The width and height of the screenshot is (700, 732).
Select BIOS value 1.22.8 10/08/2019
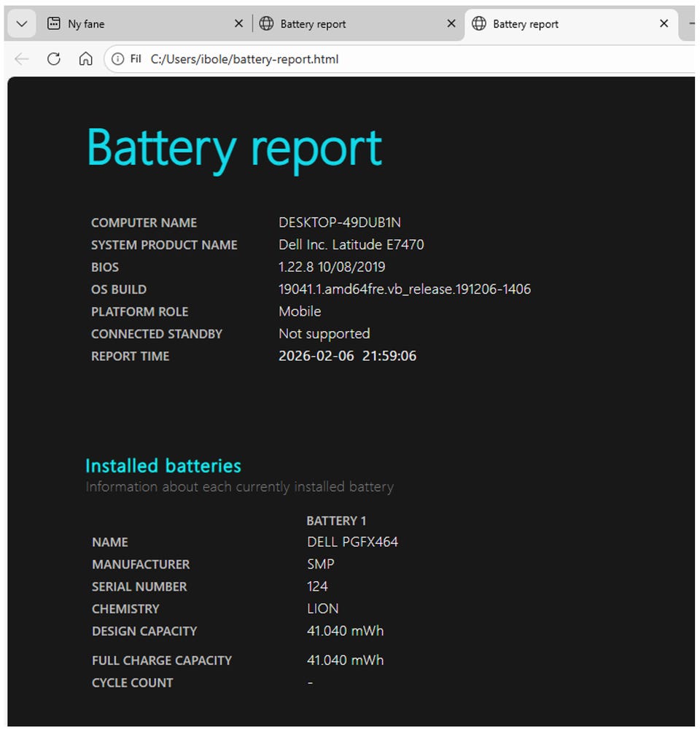(332, 267)
